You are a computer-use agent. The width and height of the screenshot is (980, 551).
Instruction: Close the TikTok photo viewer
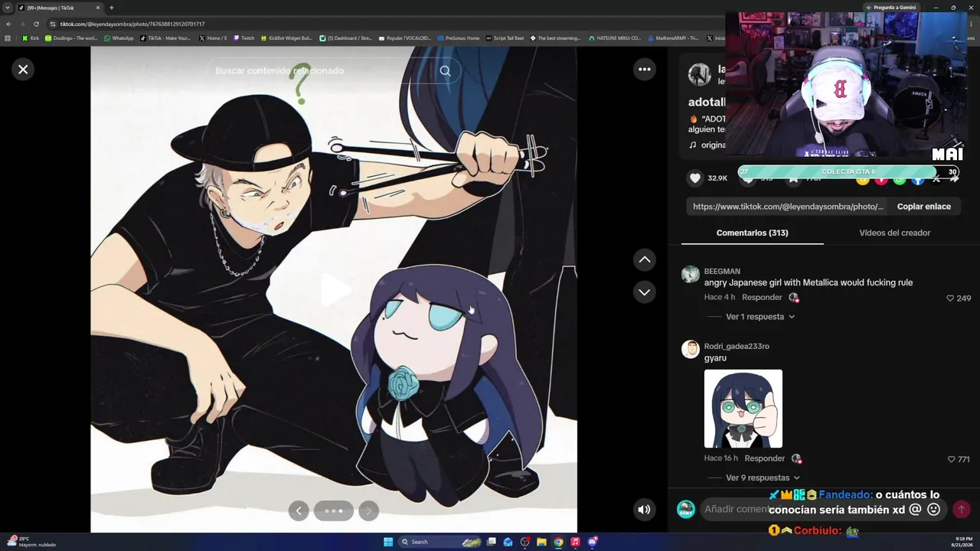pyautogui.click(x=23, y=70)
